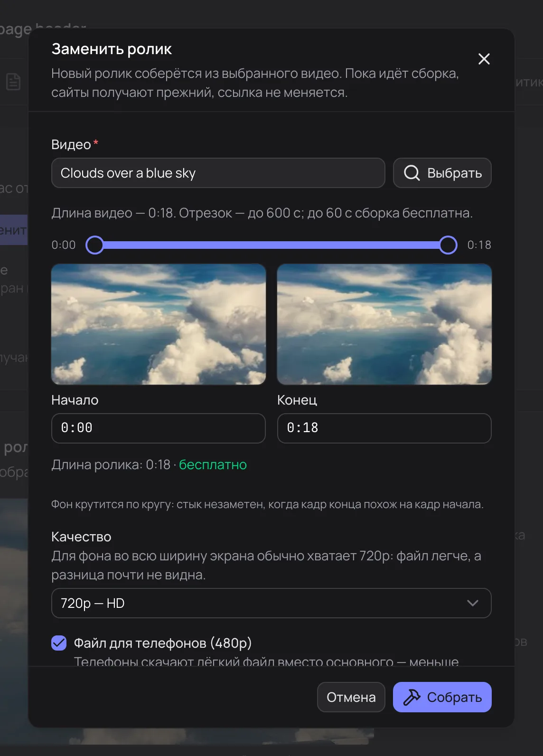Click the document icon behind the dialog
Screen dimensions: 543x756
tap(13, 82)
